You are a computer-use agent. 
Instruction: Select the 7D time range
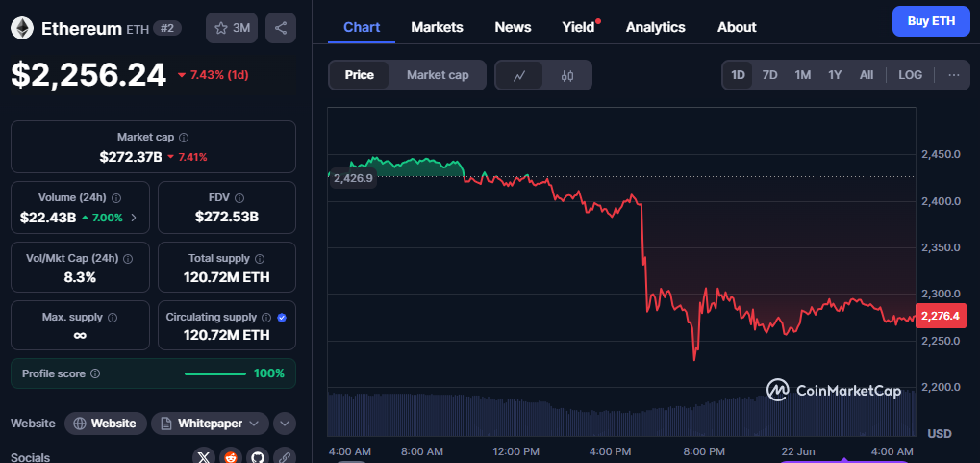click(770, 75)
